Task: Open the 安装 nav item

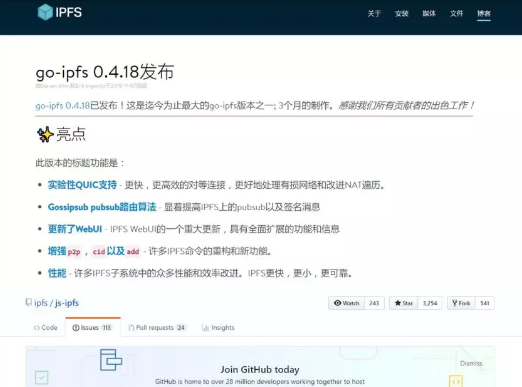Action: (401, 14)
